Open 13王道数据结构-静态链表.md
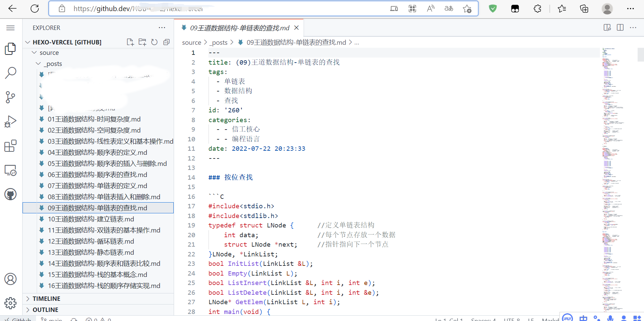The height and width of the screenshot is (321, 644). (x=91, y=252)
